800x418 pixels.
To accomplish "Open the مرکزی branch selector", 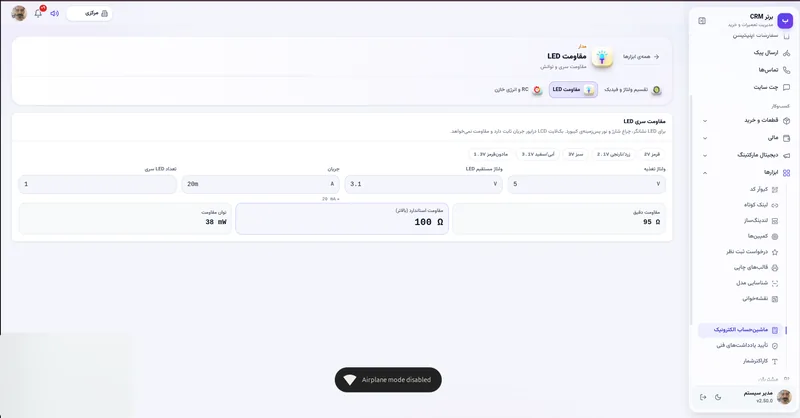I will coord(90,13).
